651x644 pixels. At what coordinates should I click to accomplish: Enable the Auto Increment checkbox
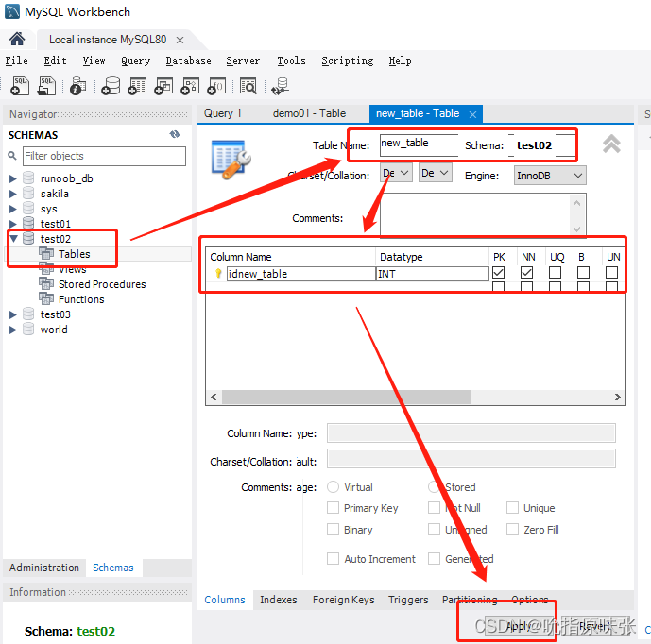click(333, 558)
